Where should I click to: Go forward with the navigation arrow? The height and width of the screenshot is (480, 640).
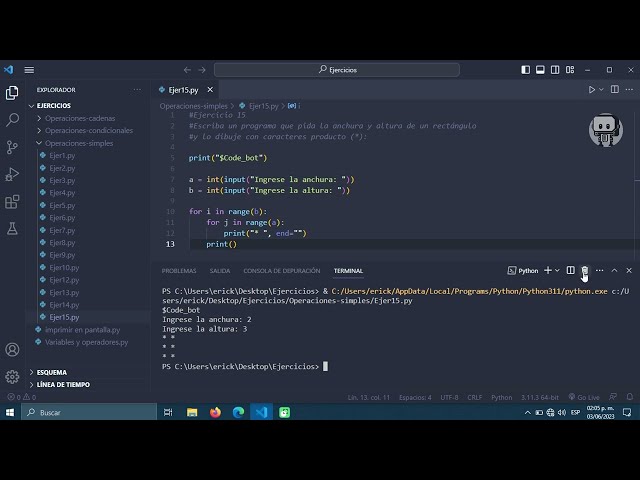[202, 70]
